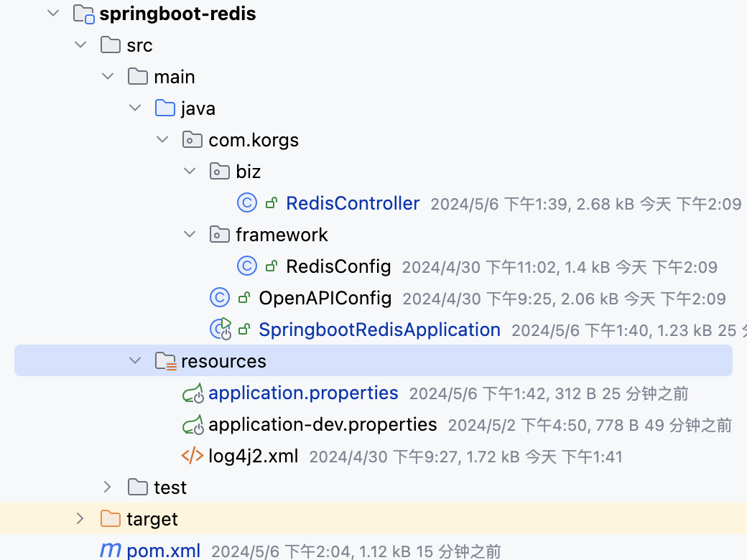Viewport: 747px width, 560px height.
Task: Click the SpringbootRedisApplication run class icon
Action: (x=220, y=329)
